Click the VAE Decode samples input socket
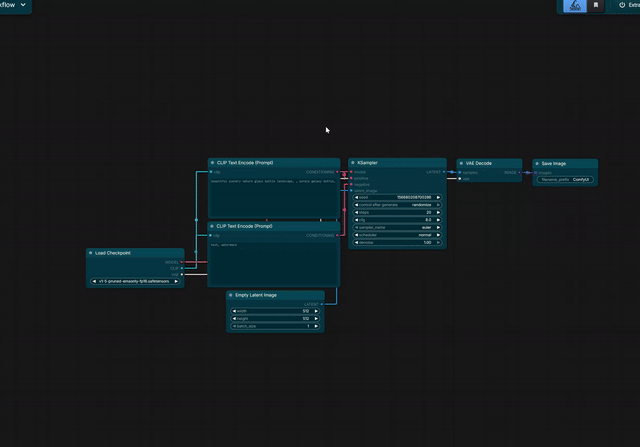 click(460, 173)
